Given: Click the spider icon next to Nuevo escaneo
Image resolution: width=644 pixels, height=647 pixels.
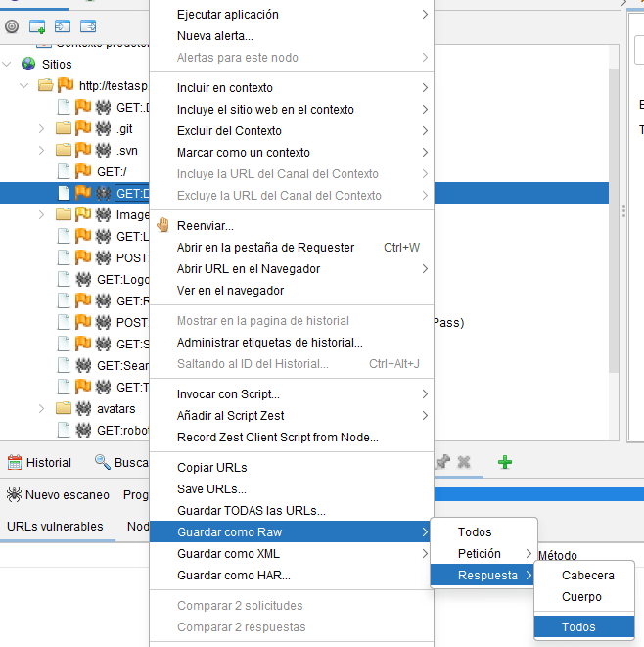Looking at the screenshot, I should [14, 494].
